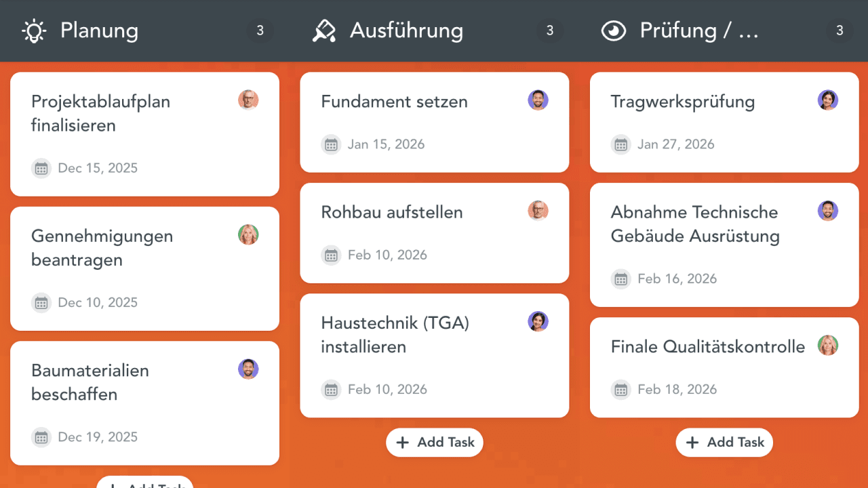Click the calendar icon for Dec 15, 2025
Screen dimensions: 868x488
(x=41, y=168)
